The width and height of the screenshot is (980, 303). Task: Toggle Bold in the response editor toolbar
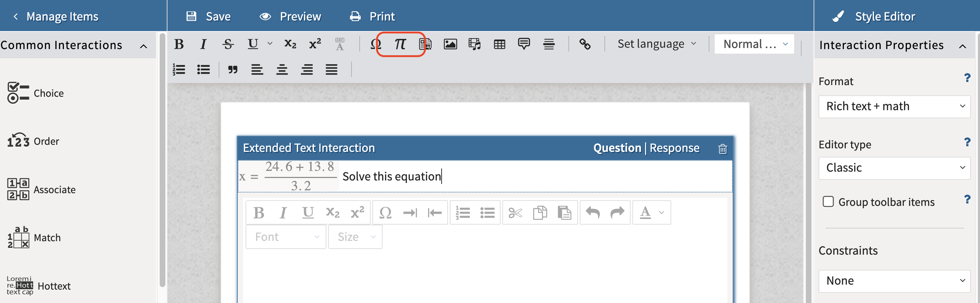[x=259, y=213]
